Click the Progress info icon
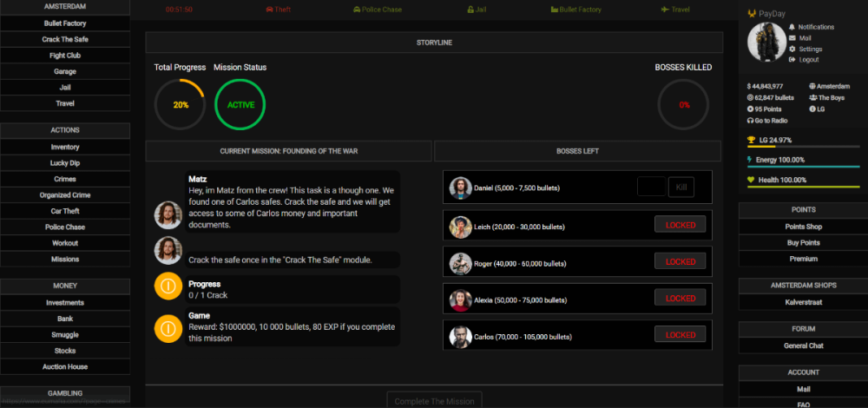The width and height of the screenshot is (868, 408). [168, 288]
